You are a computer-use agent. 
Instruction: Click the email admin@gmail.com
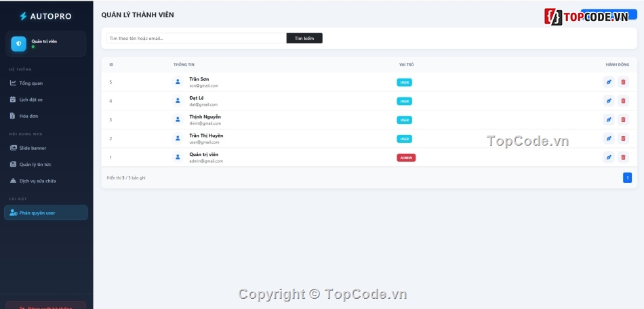point(206,161)
